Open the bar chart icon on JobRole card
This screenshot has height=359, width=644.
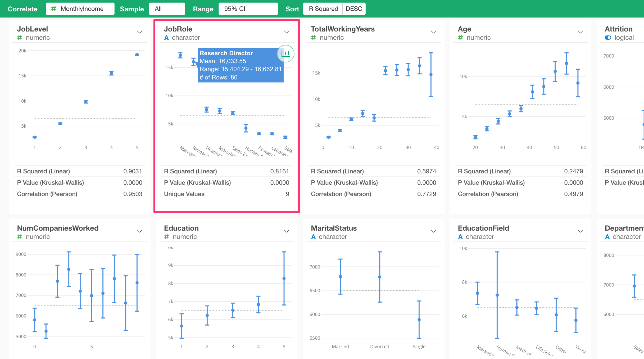(x=285, y=53)
